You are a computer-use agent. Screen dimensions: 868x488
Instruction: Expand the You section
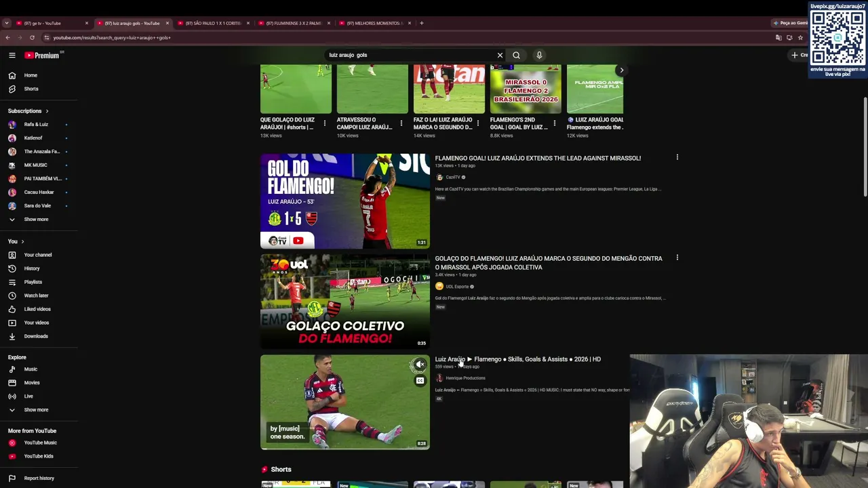coord(16,241)
